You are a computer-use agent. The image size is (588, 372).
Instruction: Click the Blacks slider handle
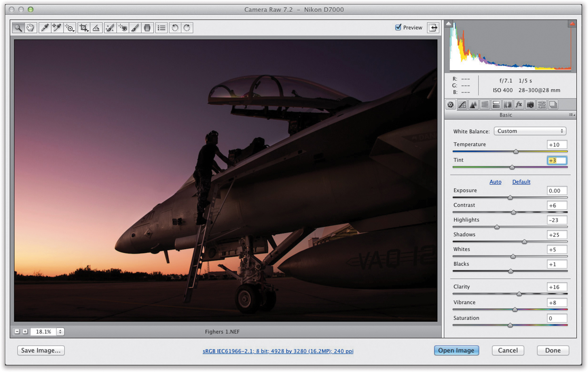point(511,271)
